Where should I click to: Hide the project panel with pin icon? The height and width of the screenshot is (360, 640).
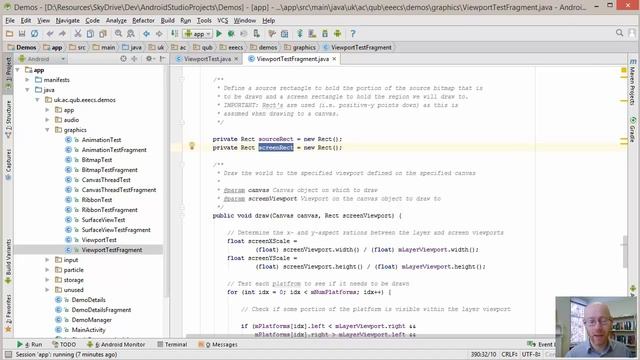click(162, 59)
